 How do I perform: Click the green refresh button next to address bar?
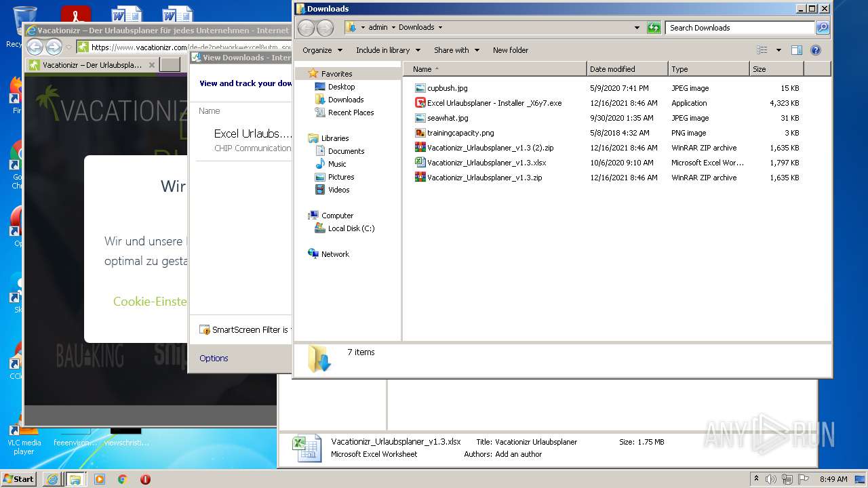click(x=654, y=28)
